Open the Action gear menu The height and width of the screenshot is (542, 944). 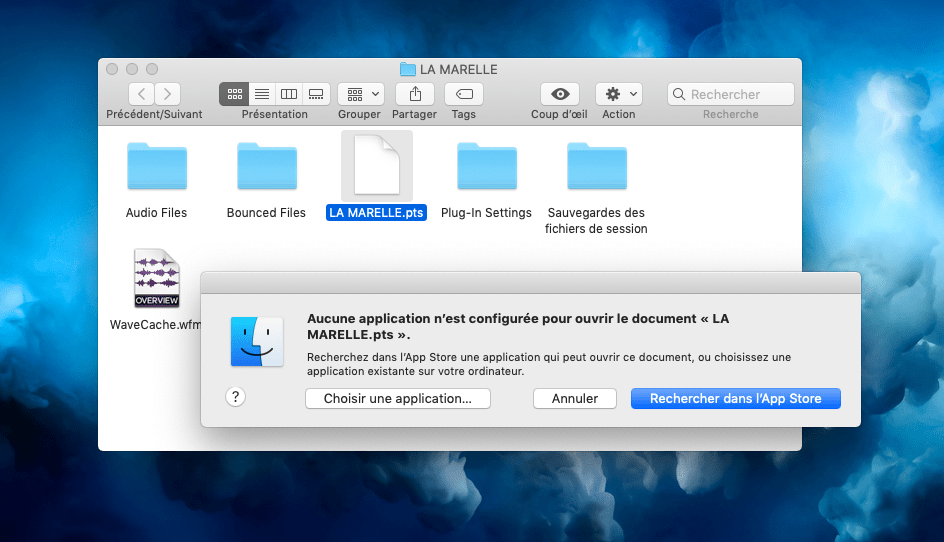click(619, 94)
